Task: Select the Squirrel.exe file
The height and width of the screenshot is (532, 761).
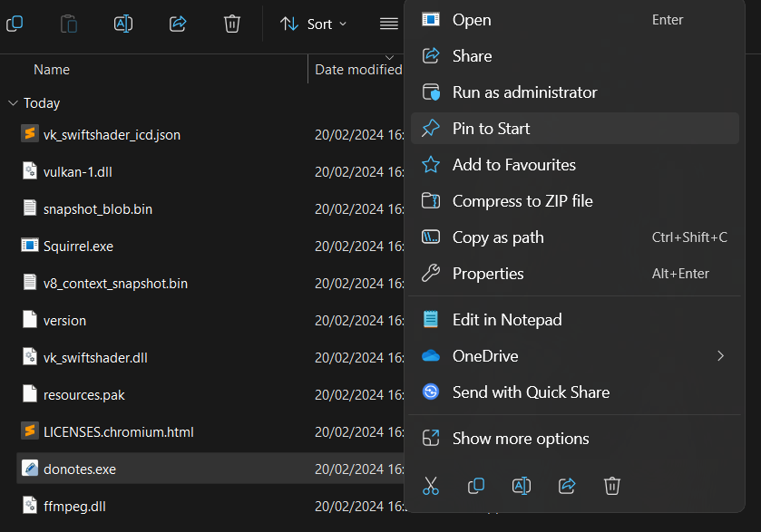Action: tap(78, 247)
